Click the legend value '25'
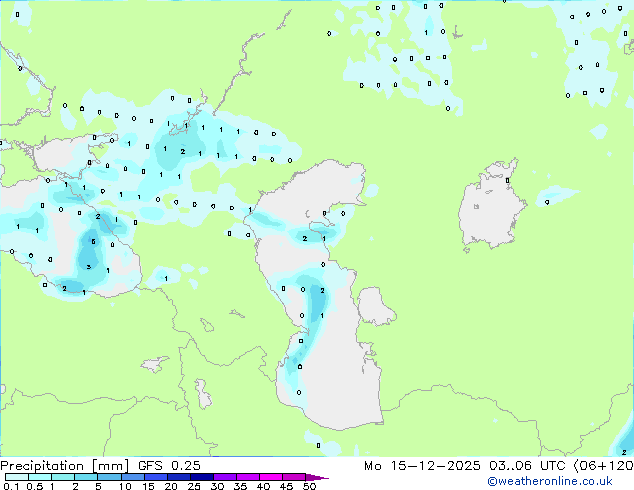 [x=194, y=486]
